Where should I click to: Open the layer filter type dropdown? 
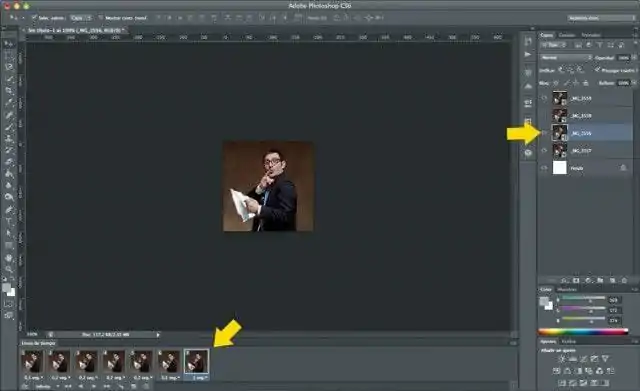[x=554, y=45]
